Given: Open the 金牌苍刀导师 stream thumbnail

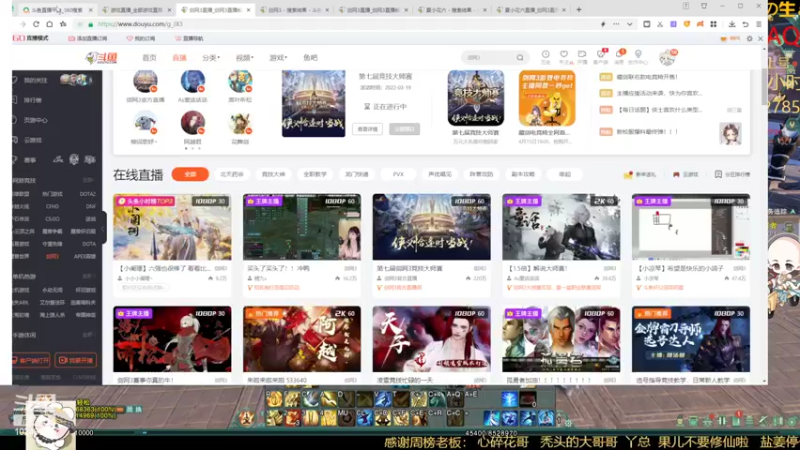Looking at the screenshot, I should [690, 339].
